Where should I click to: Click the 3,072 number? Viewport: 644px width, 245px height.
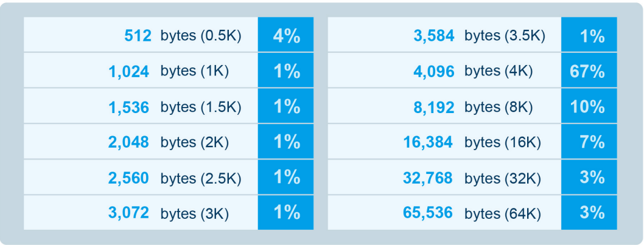click(129, 213)
